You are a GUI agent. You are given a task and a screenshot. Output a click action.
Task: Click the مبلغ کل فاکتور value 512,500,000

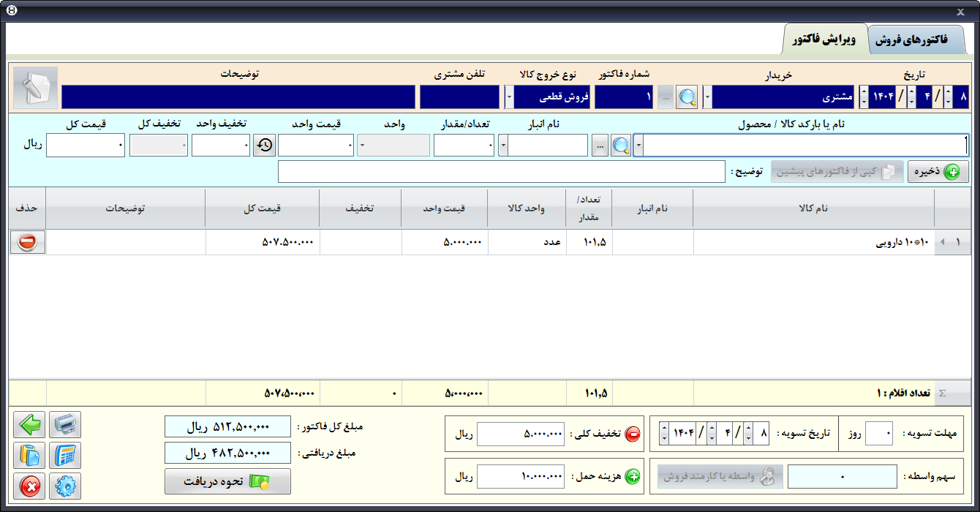(x=227, y=427)
